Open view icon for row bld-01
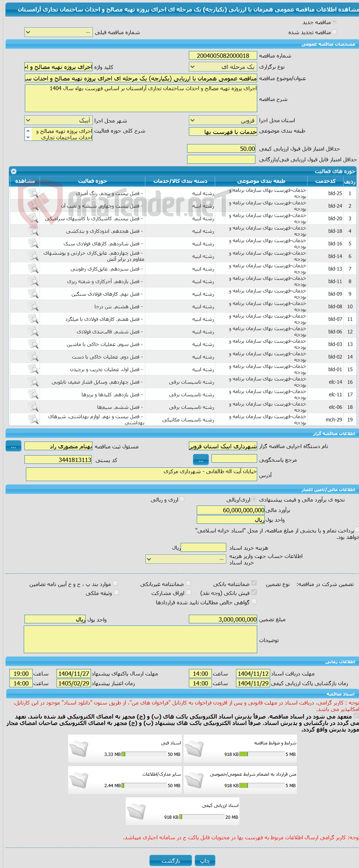Viewport: 359px width, 868px height. click(x=33, y=369)
